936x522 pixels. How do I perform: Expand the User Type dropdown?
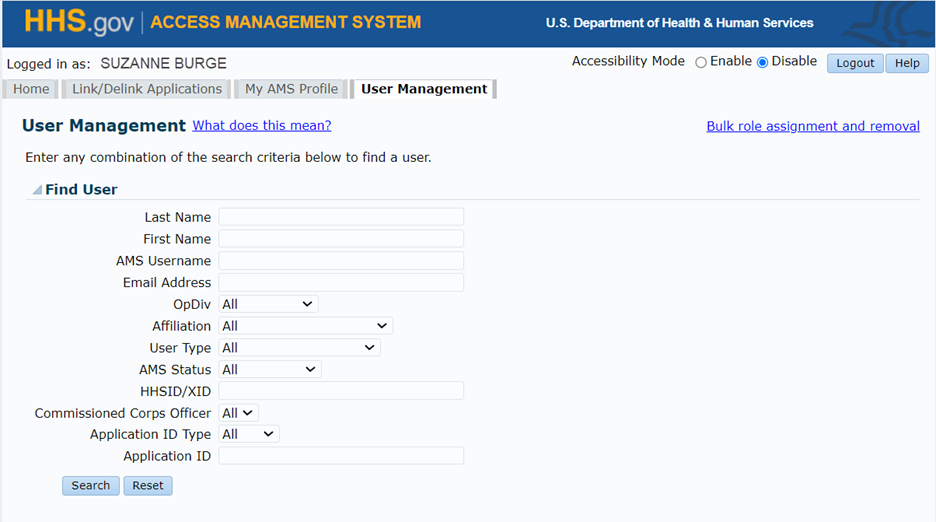tap(299, 348)
